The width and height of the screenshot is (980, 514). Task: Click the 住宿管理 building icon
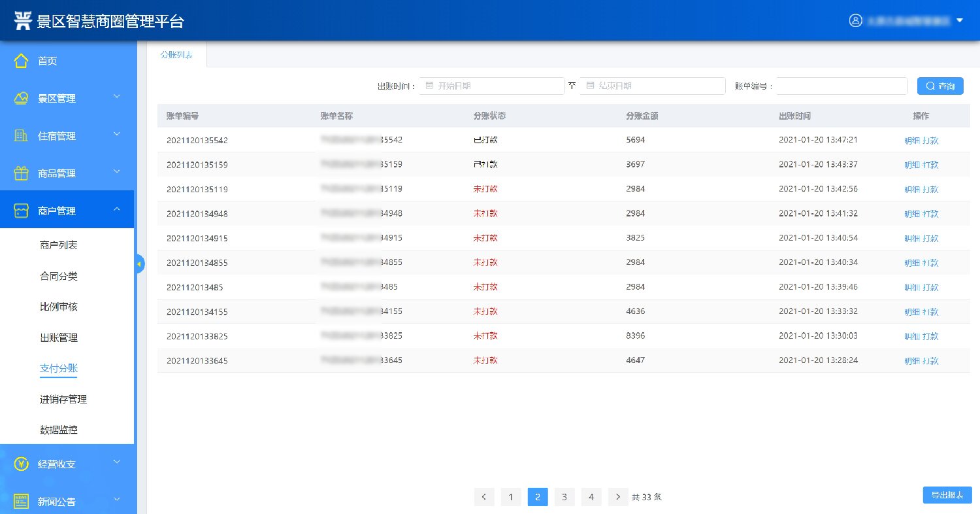[x=22, y=136]
